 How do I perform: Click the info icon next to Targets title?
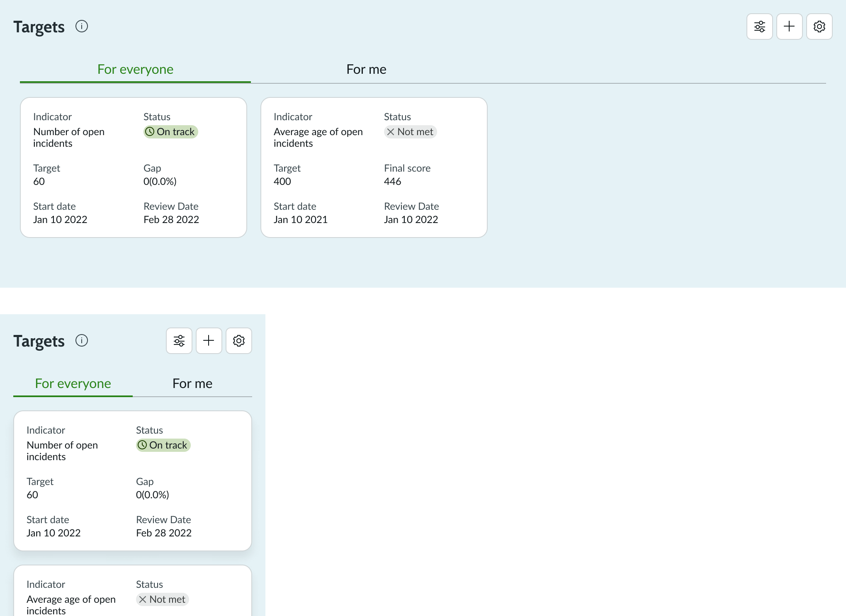tap(82, 26)
